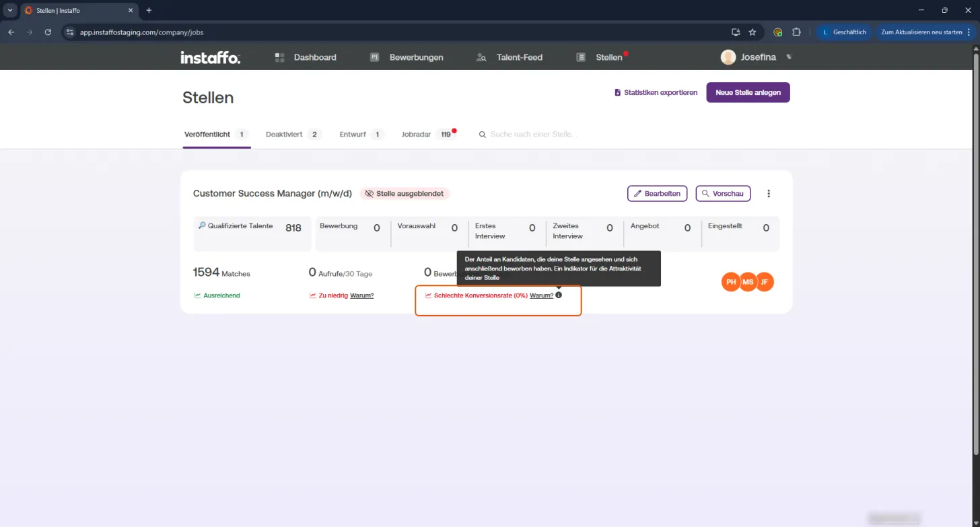The image size is (980, 527).
Task: Open the tab search dropdown chevron
Action: 10,10
